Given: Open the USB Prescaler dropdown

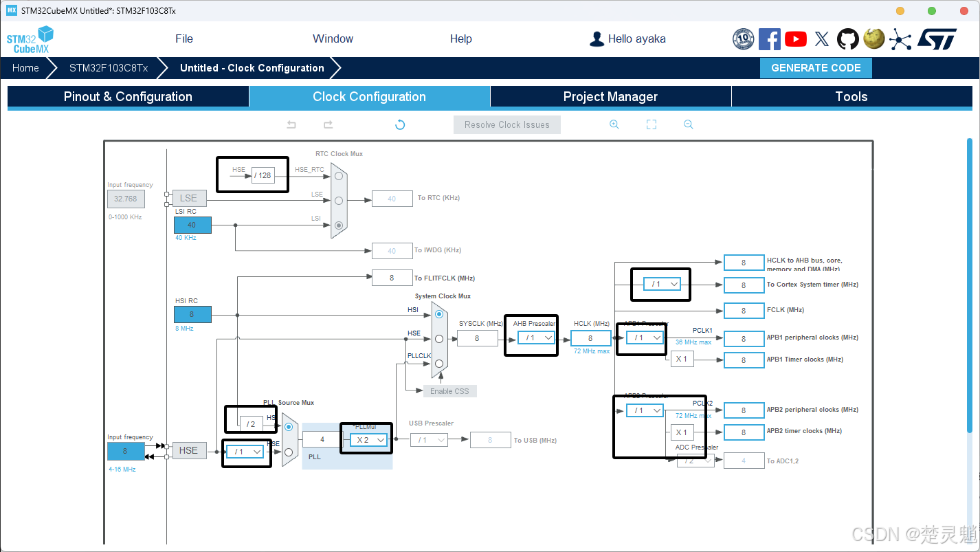Looking at the screenshot, I should click(429, 440).
